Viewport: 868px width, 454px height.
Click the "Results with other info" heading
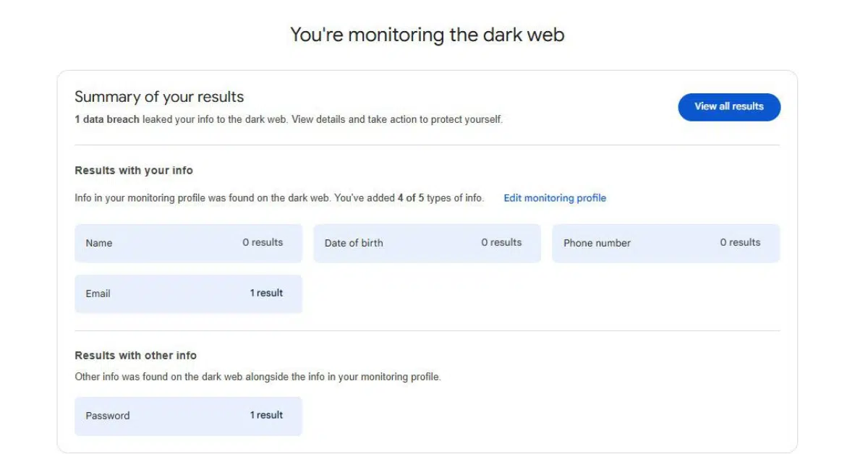click(x=135, y=356)
